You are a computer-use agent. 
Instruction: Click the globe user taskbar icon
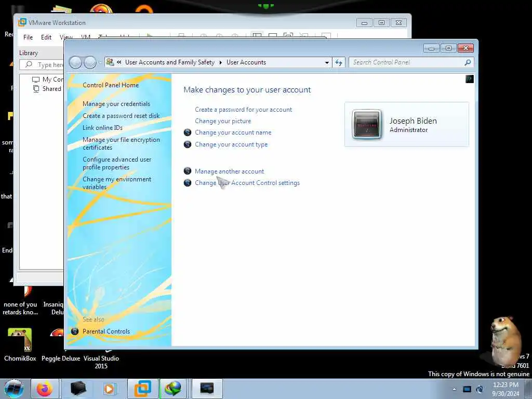173,389
